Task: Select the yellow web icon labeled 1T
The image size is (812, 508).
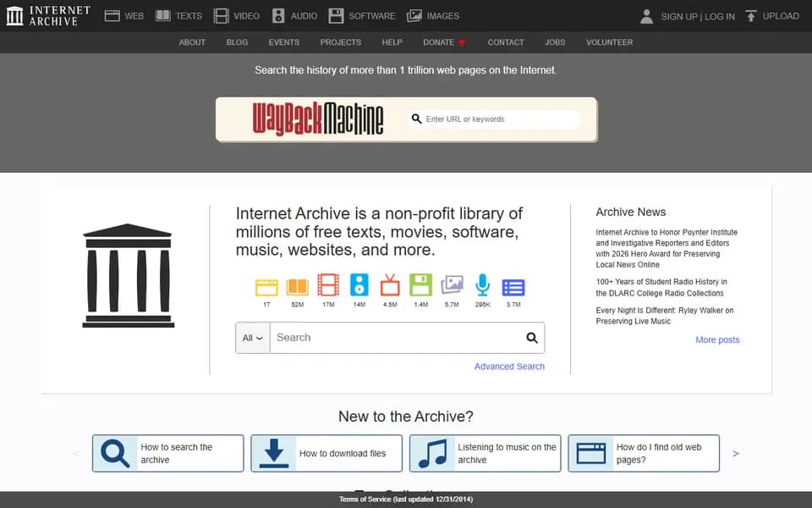Action: pos(266,287)
